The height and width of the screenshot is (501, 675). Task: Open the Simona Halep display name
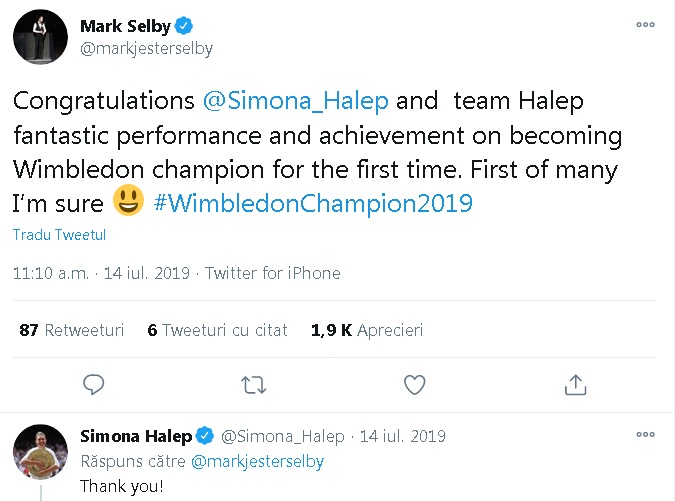coord(135,437)
